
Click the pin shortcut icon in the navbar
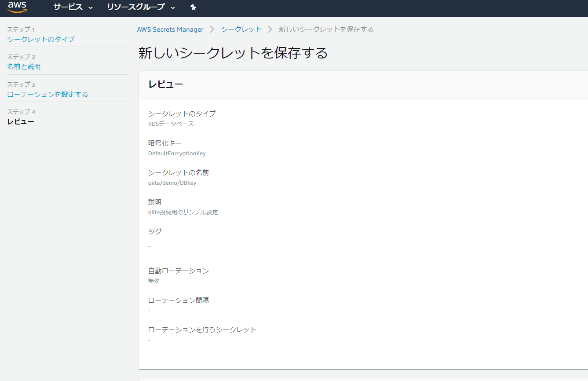(x=194, y=7)
